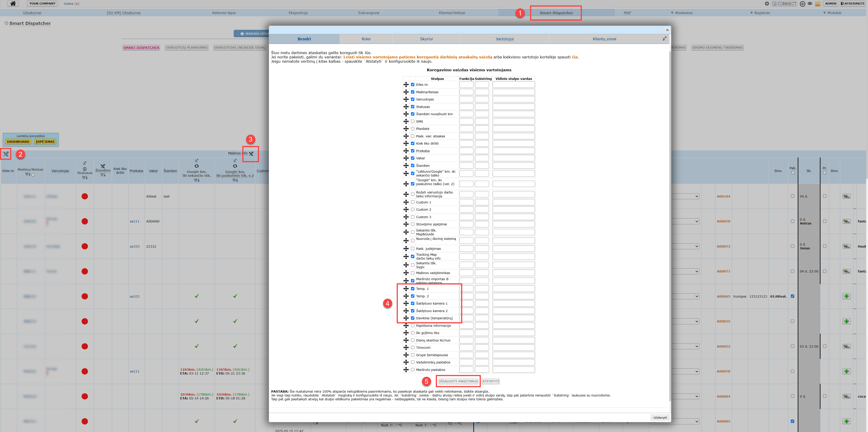
Task: Click the move handle beside Temp. 1
Action: coord(406,289)
